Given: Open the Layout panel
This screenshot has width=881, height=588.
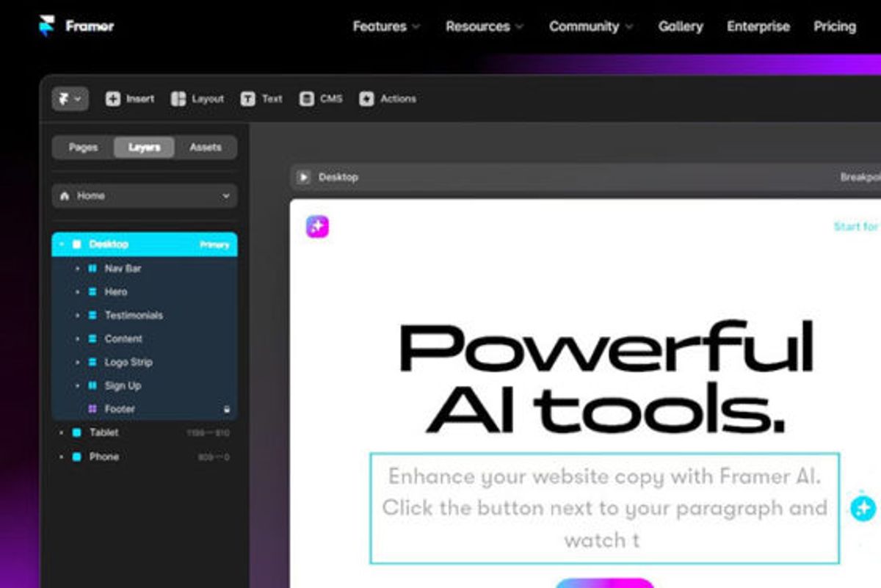Looking at the screenshot, I should pos(198,98).
